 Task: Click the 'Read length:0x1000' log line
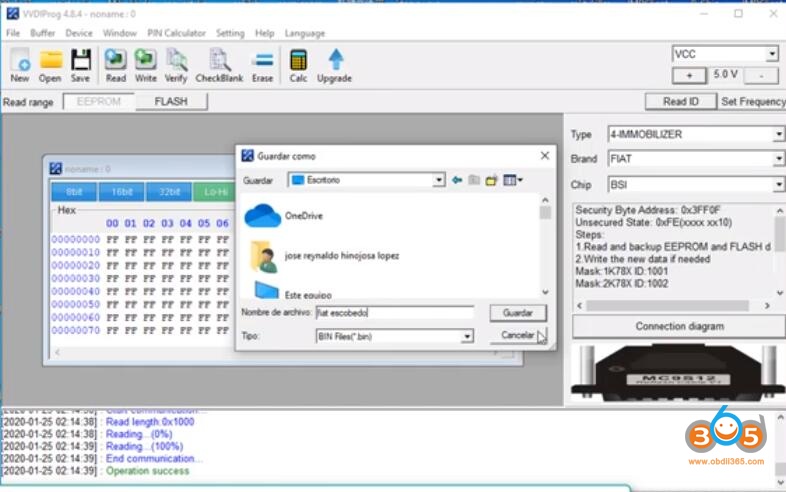[x=150, y=422]
